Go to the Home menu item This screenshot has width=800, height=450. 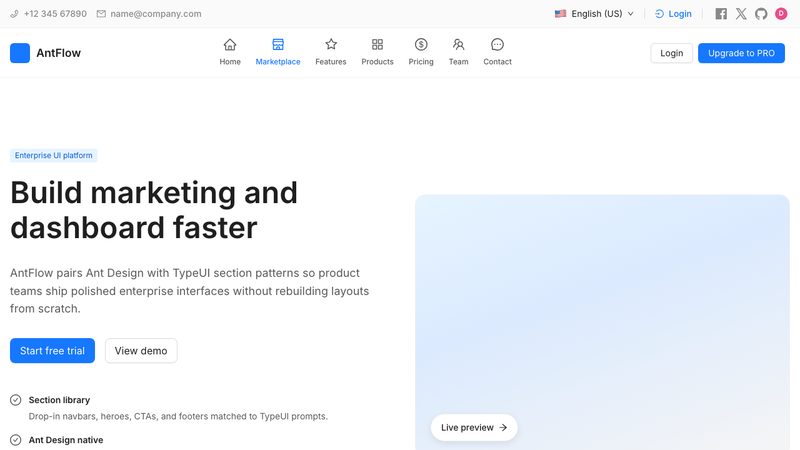[x=230, y=53]
